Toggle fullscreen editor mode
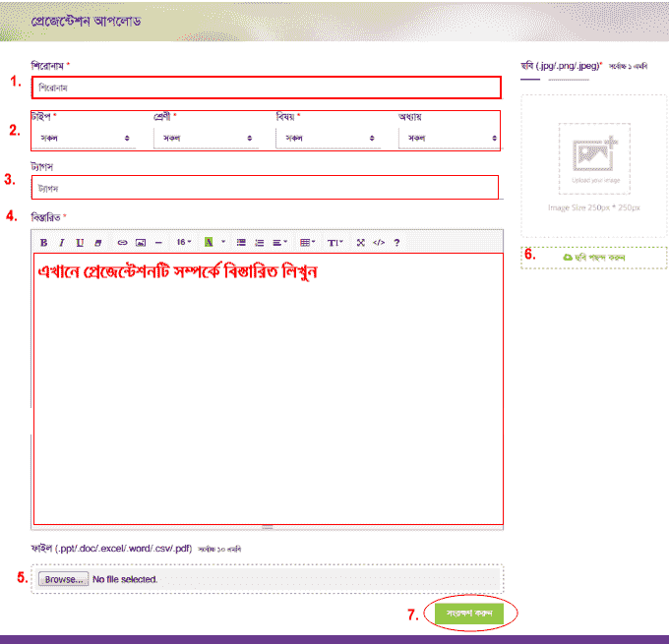 point(360,242)
